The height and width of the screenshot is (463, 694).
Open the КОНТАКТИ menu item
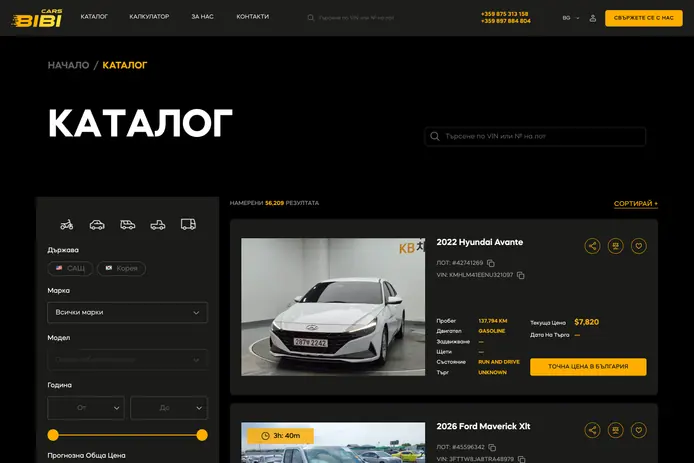(x=253, y=16)
